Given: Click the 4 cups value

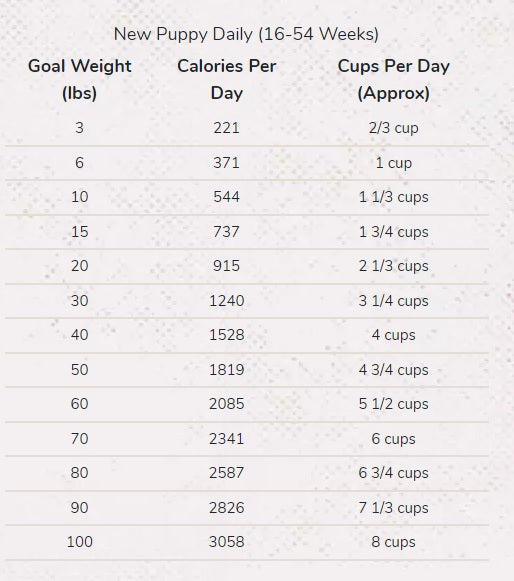Looking at the screenshot, I should 394,335.
